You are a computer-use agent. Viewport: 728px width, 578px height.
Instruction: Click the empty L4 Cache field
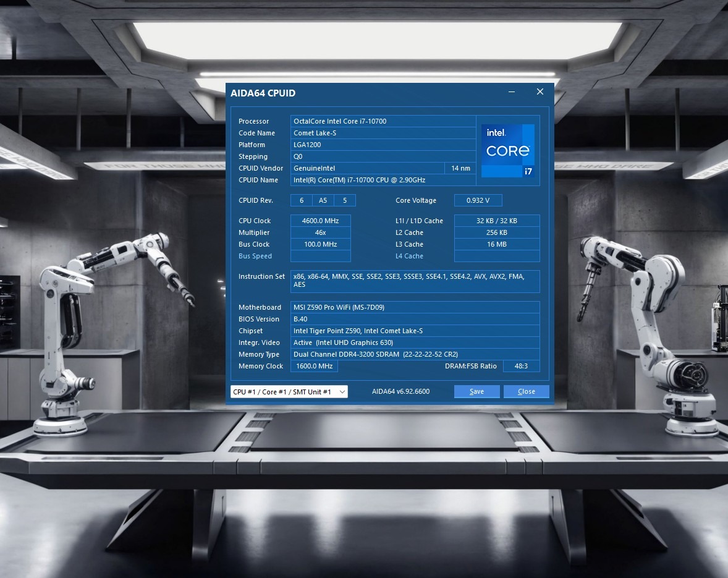tap(497, 257)
